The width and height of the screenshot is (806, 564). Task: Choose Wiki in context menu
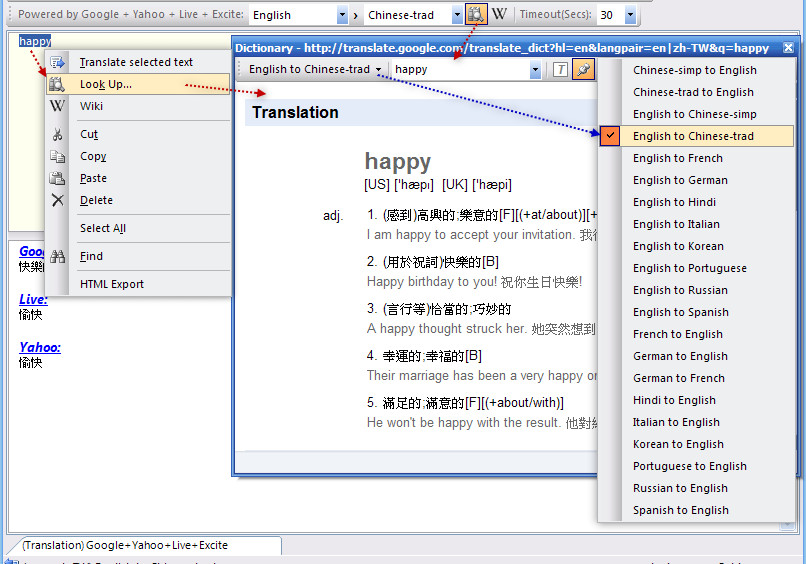pos(138,106)
